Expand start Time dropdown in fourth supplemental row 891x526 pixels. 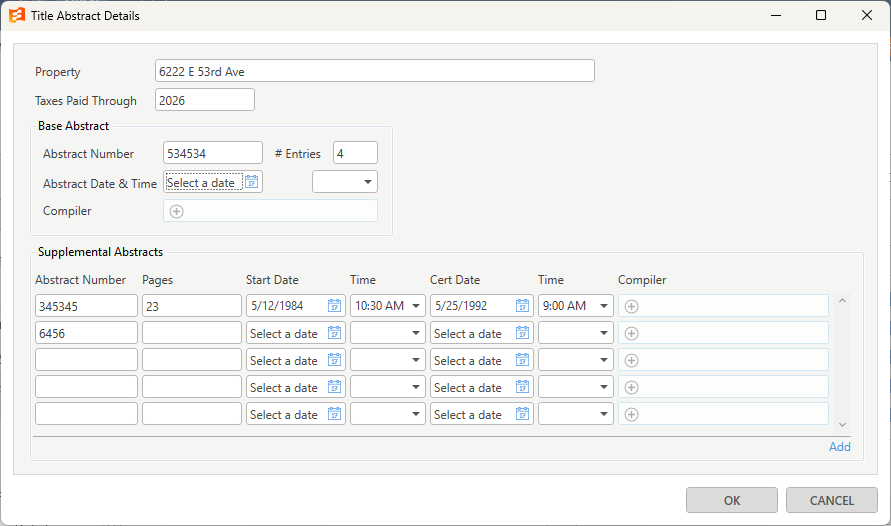(416, 387)
